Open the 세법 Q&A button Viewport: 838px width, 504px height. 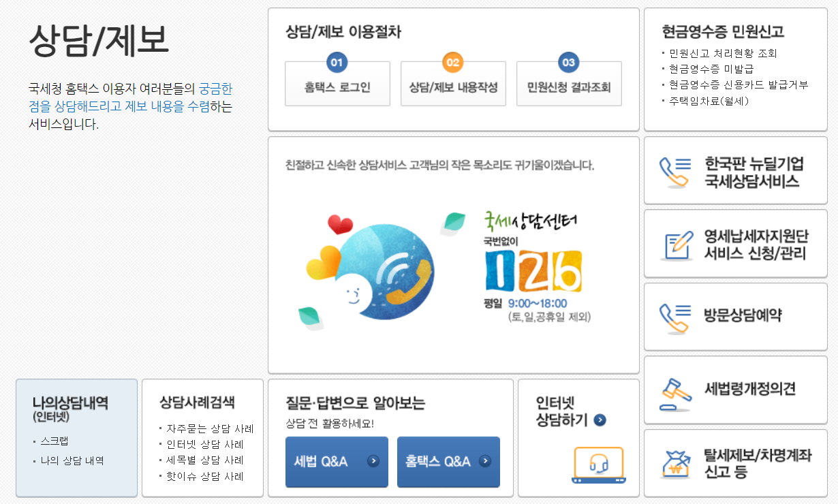[337, 462]
